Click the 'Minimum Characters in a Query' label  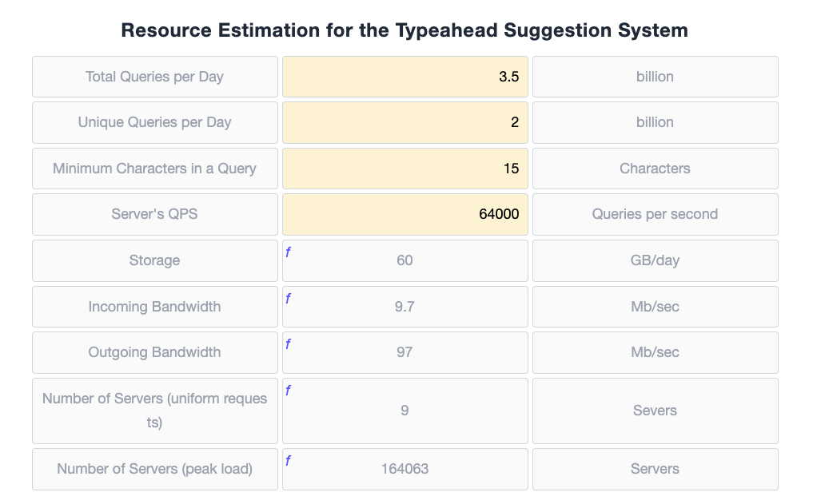tap(155, 169)
